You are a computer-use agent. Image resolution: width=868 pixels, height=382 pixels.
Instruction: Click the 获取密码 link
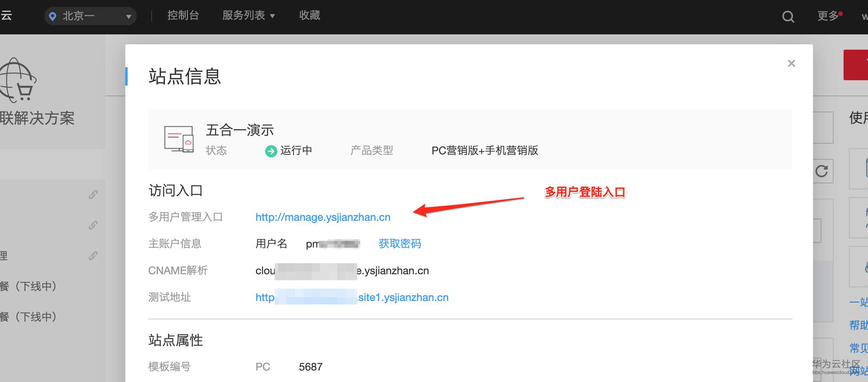pyautogui.click(x=400, y=244)
